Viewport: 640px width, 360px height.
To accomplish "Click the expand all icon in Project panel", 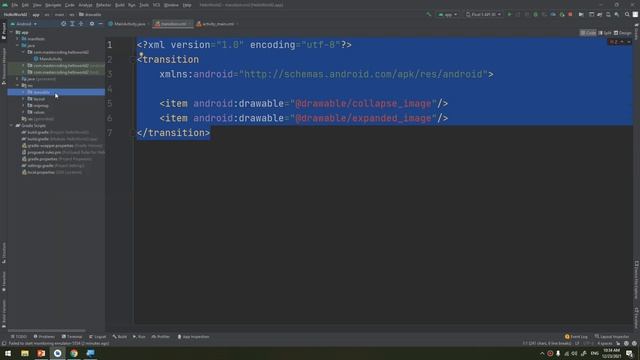I will 72,24.
